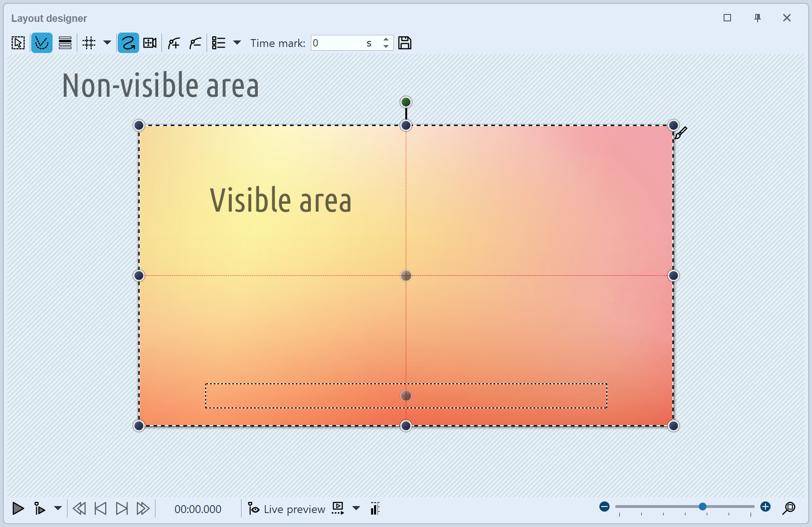
Task: Increase Time mark using the stepper
Action: click(x=385, y=40)
